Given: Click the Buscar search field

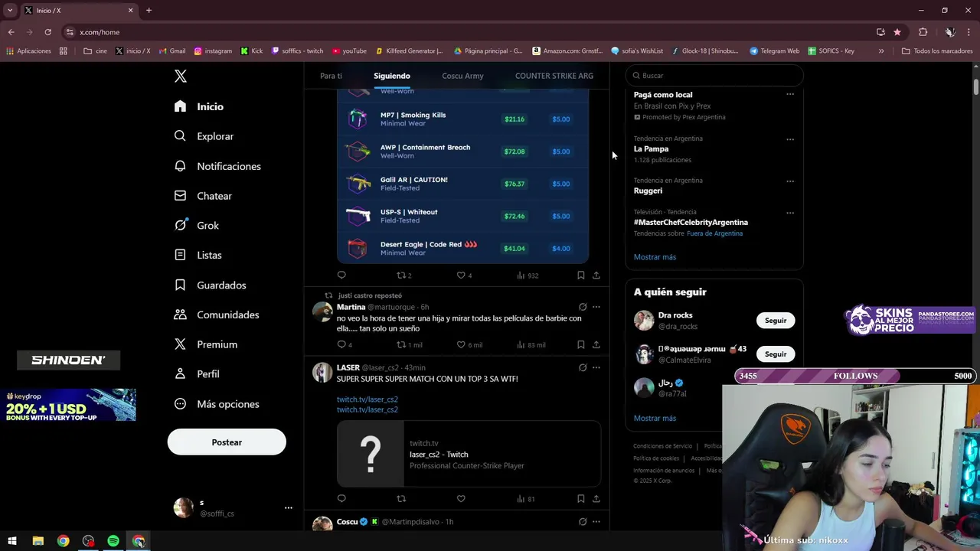Looking at the screenshot, I should coord(714,76).
